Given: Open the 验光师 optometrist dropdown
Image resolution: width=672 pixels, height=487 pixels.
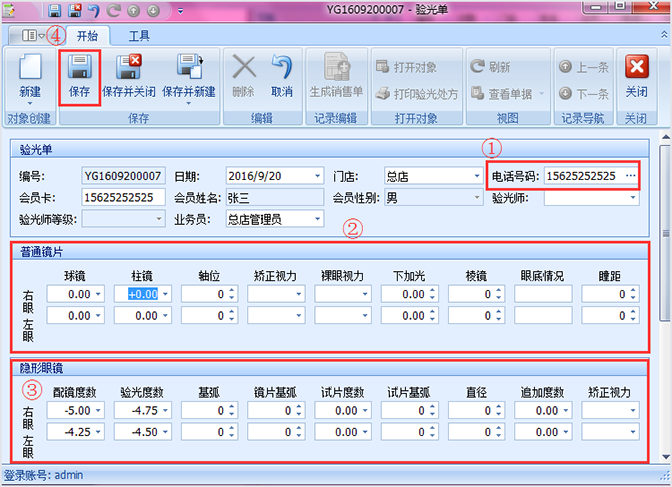Looking at the screenshot, I should 633,198.
